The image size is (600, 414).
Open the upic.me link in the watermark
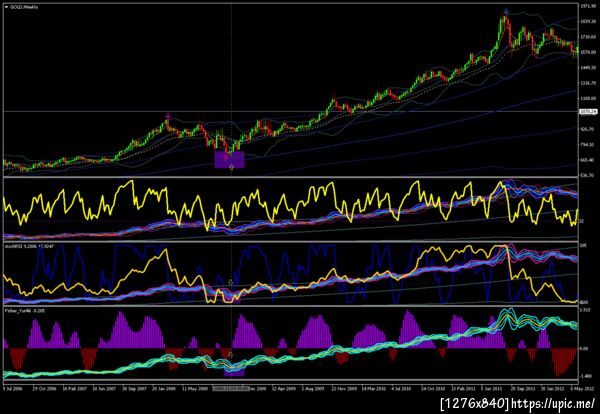[x=553, y=403]
